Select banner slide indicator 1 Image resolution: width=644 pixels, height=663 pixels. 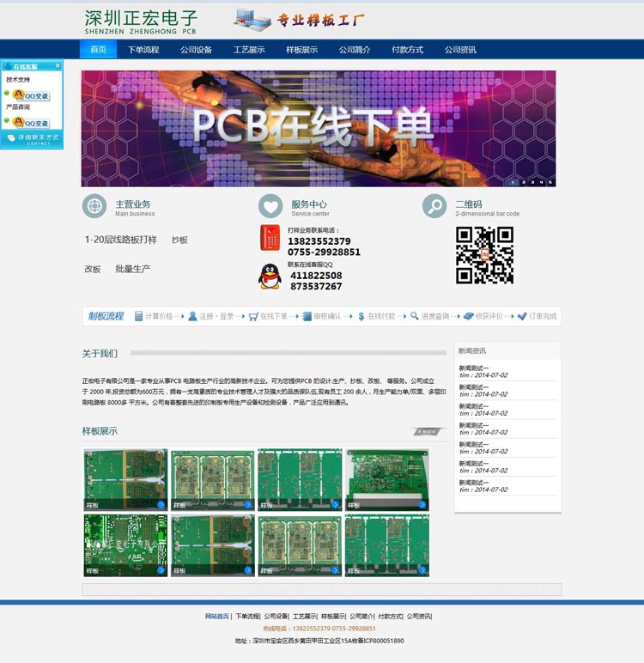click(x=513, y=182)
